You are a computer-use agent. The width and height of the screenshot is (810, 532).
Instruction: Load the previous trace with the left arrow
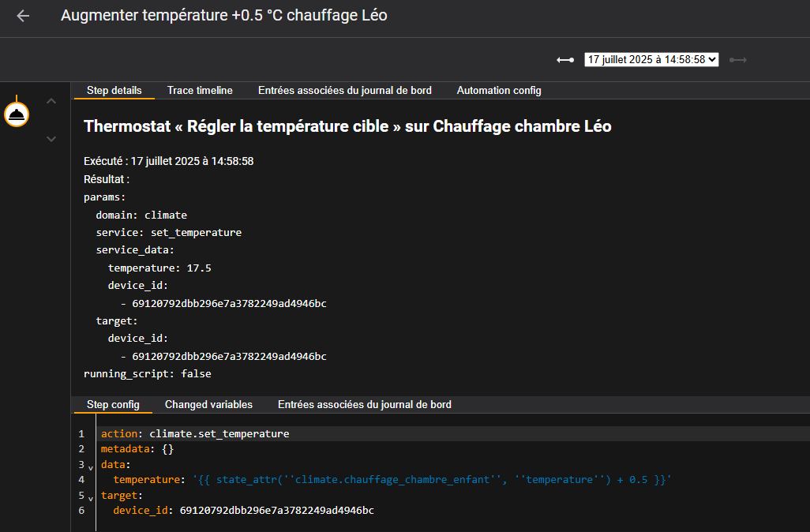point(564,60)
